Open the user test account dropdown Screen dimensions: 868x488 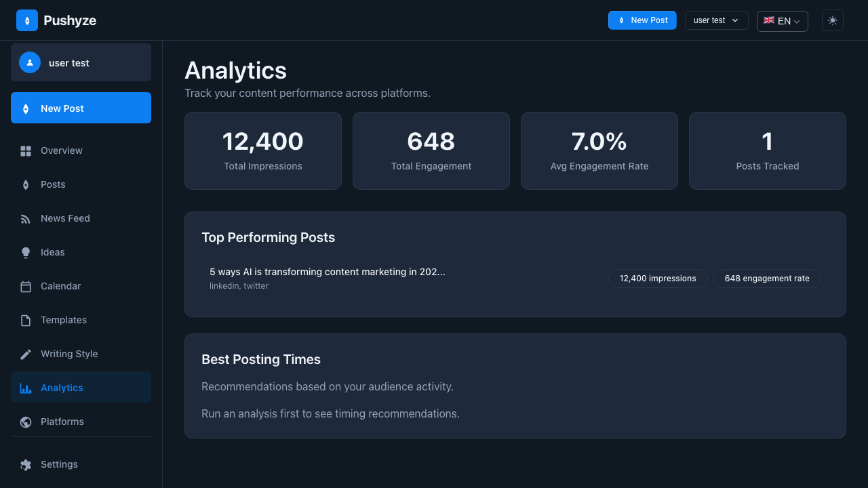(x=716, y=20)
